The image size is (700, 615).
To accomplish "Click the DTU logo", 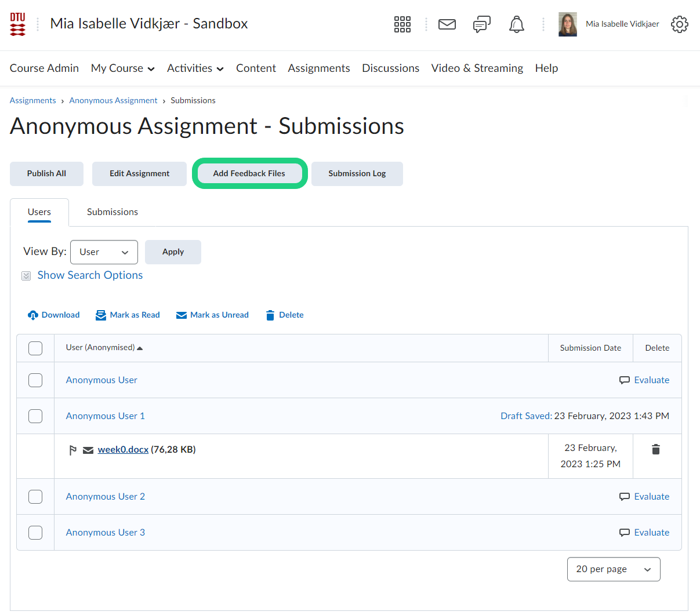I will (18, 24).
